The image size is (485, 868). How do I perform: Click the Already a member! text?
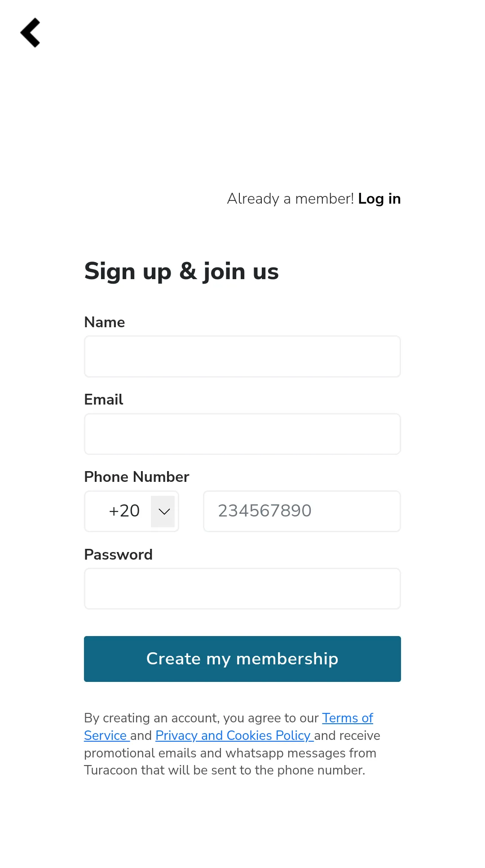(290, 199)
